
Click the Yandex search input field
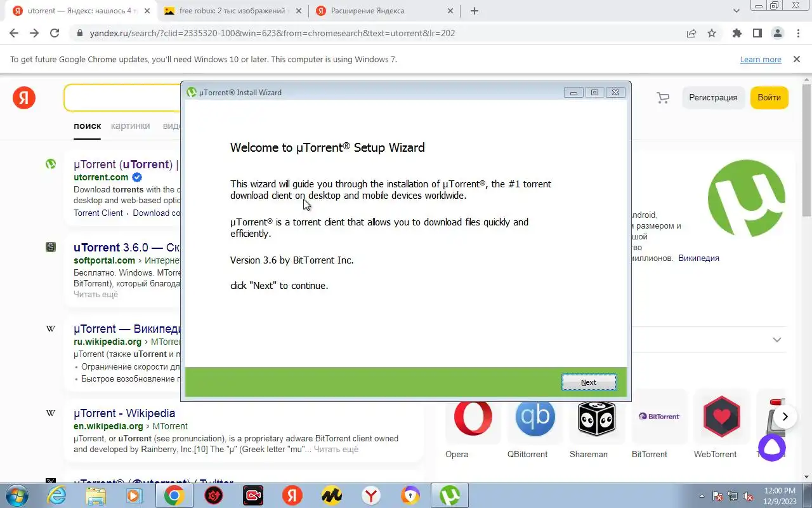122,98
